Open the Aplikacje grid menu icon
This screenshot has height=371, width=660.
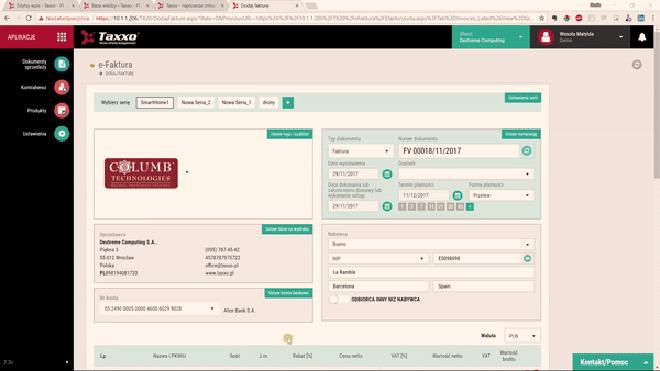click(x=61, y=37)
